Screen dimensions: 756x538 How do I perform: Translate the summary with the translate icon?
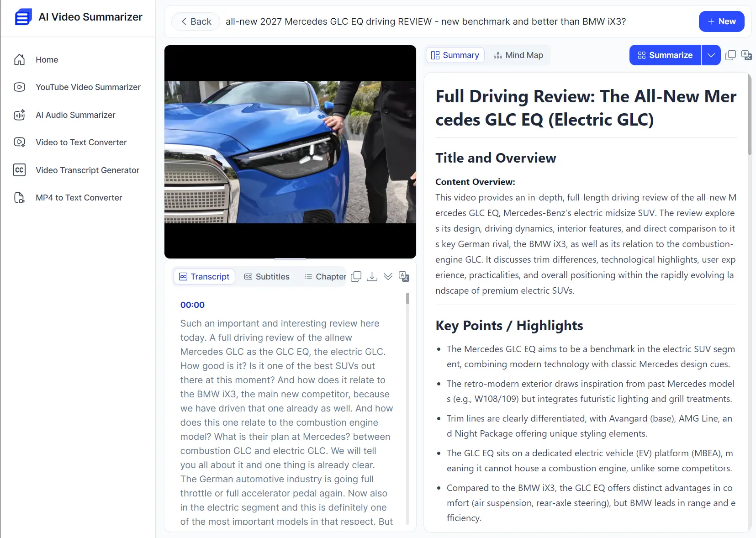click(x=746, y=55)
